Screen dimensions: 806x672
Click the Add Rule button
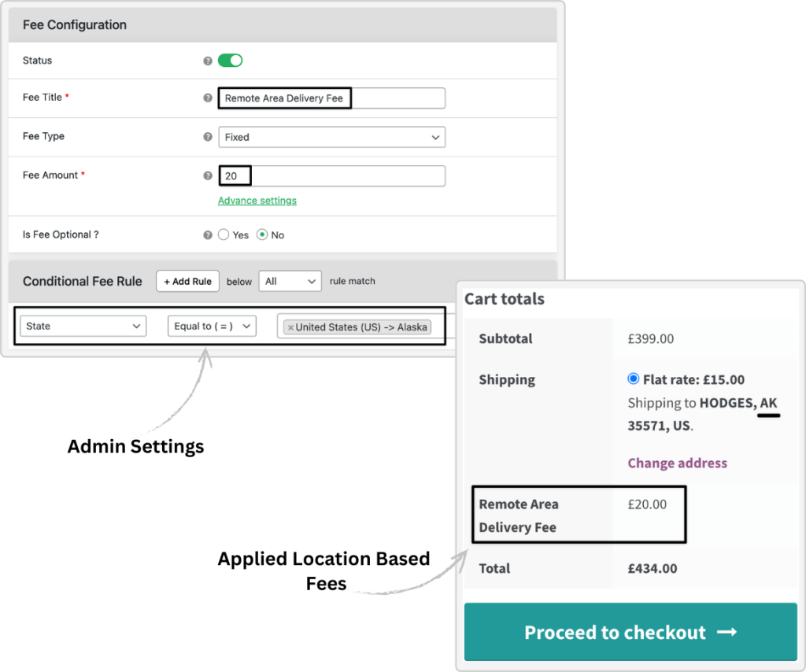coord(187,281)
